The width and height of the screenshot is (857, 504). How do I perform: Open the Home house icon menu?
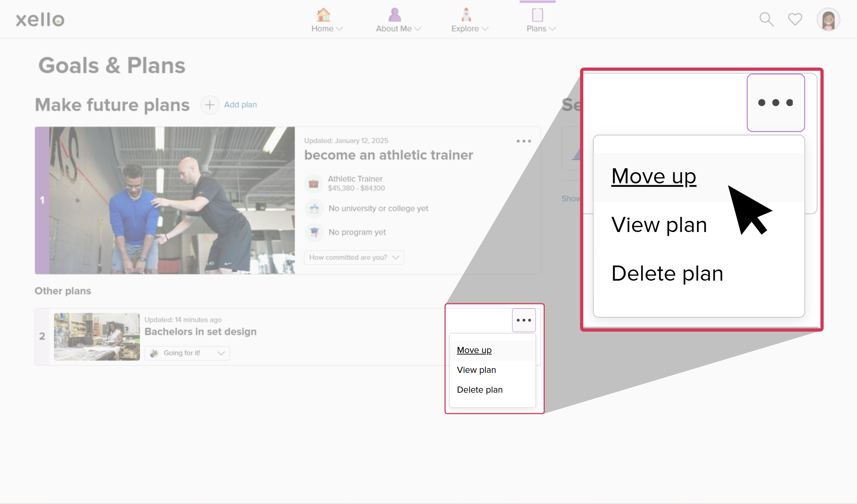tap(323, 15)
